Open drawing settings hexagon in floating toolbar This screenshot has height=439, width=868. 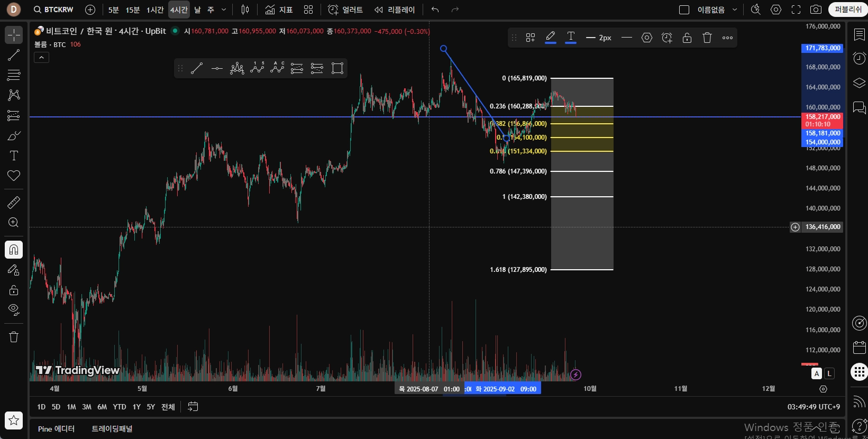tap(647, 38)
